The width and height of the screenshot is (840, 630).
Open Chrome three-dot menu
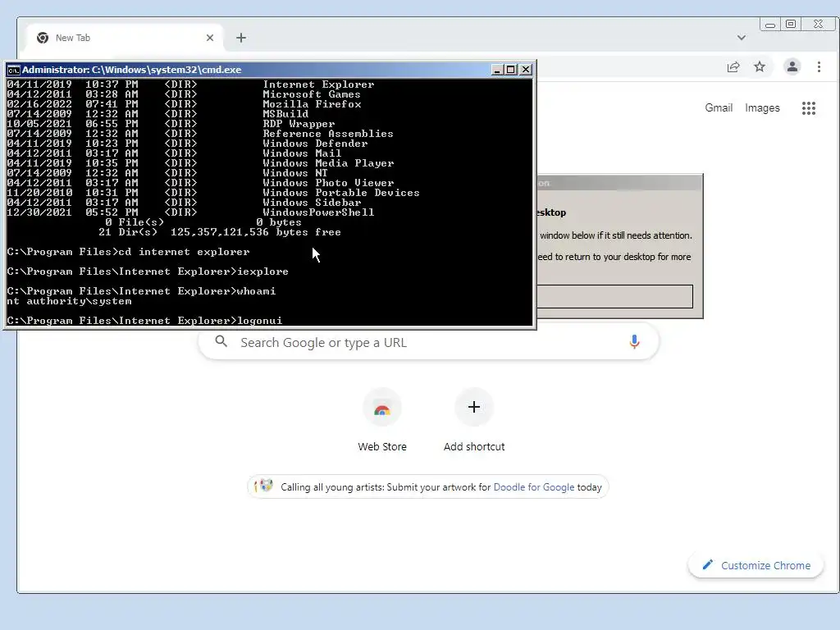(819, 67)
